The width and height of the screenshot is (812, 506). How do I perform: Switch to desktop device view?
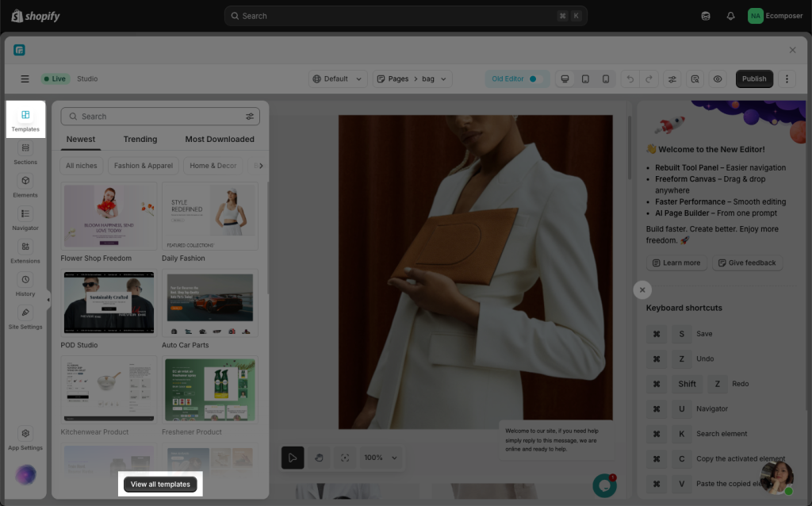(565, 79)
